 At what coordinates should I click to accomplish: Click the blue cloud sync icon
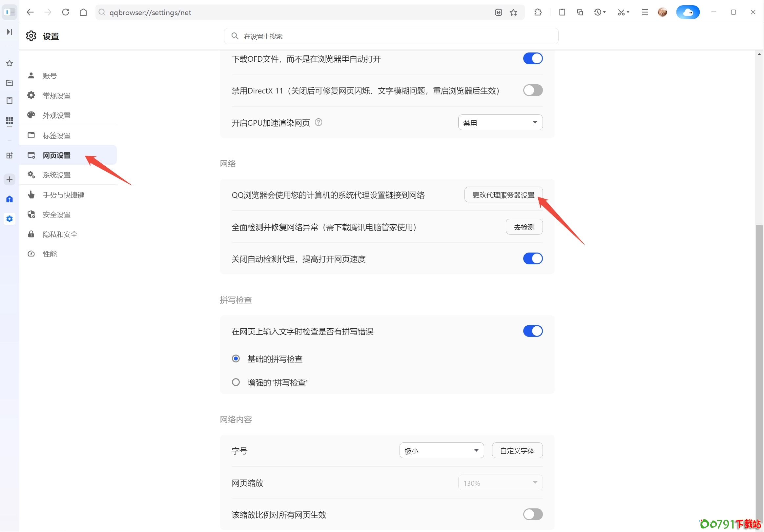click(688, 12)
